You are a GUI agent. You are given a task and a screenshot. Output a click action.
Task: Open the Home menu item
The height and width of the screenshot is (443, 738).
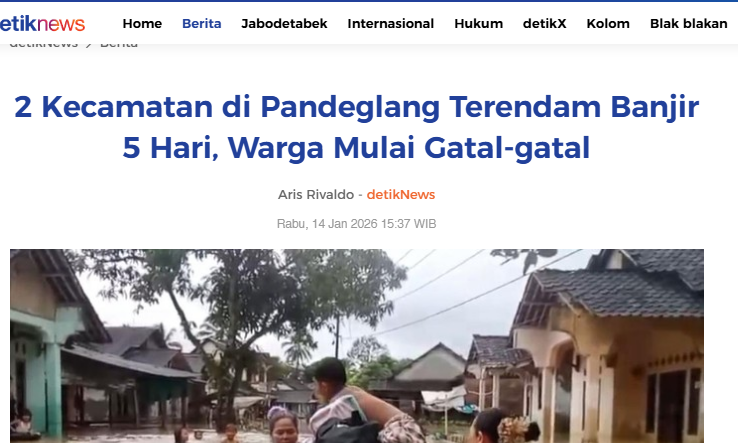(x=142, y=24)
